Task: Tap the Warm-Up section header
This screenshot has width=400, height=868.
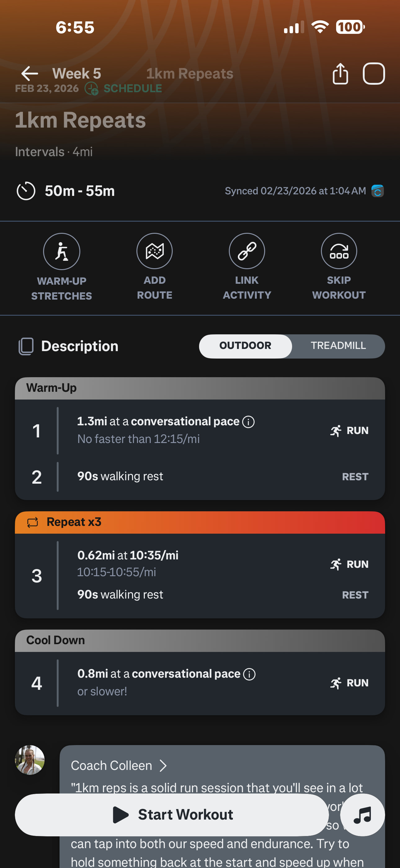Action: [200, 388]
